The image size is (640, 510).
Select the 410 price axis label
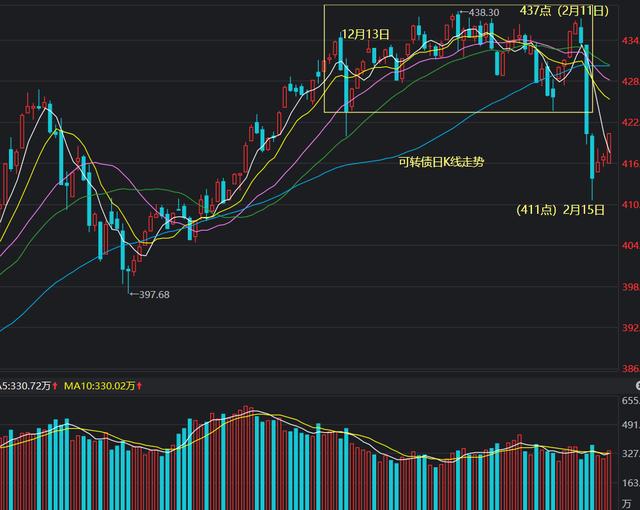coord(629,205)
